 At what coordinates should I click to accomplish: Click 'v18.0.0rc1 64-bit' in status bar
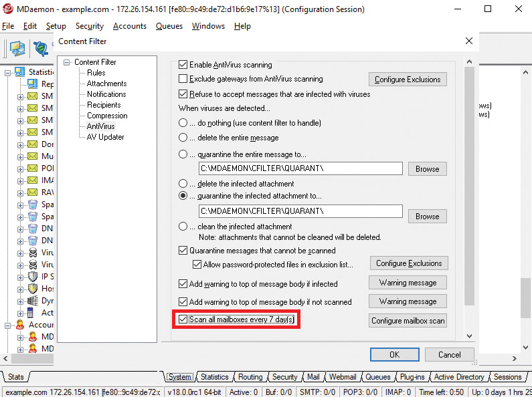pos(194,392)
